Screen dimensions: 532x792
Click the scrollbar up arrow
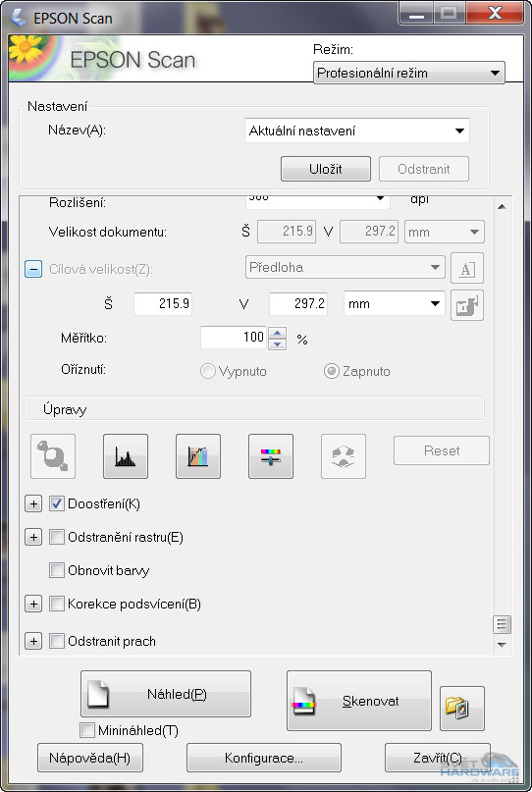click(x=502, y=206)
